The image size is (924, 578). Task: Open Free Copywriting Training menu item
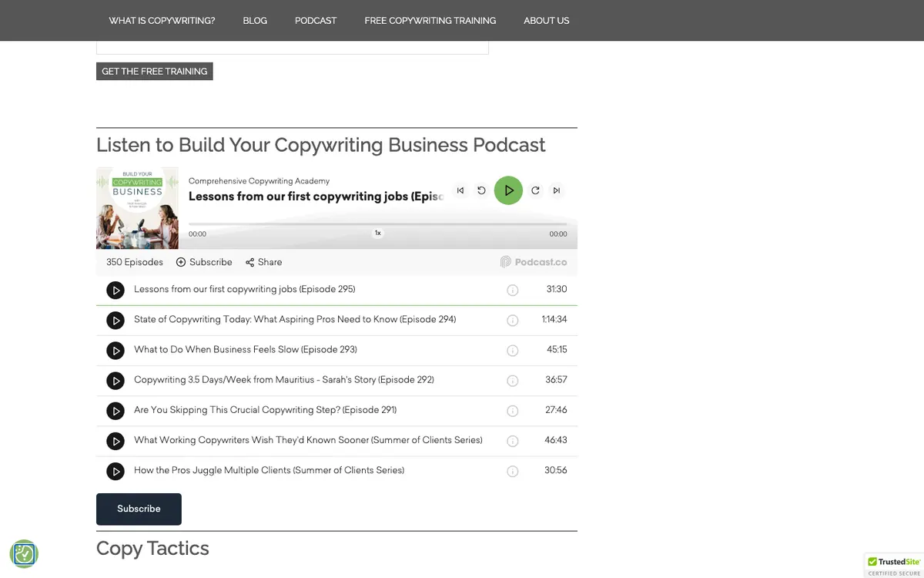[430, 20]
